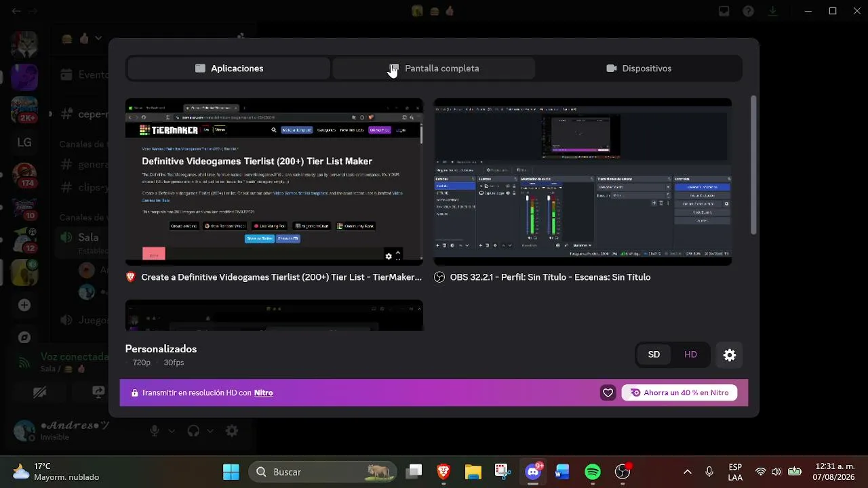Join the Juegos voice channel
The height and width of the screenshot is (488, 868).
tap(84, 320)
